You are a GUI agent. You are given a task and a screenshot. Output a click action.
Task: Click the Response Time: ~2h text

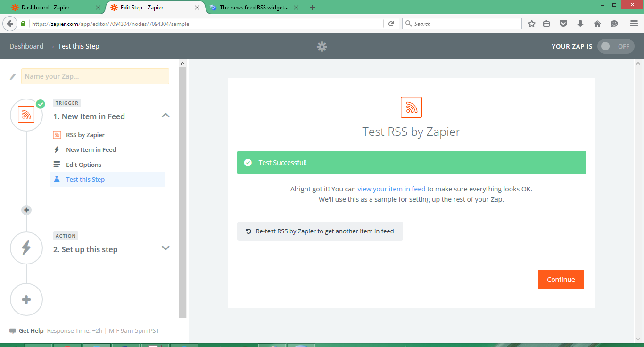tap(74, 331)
